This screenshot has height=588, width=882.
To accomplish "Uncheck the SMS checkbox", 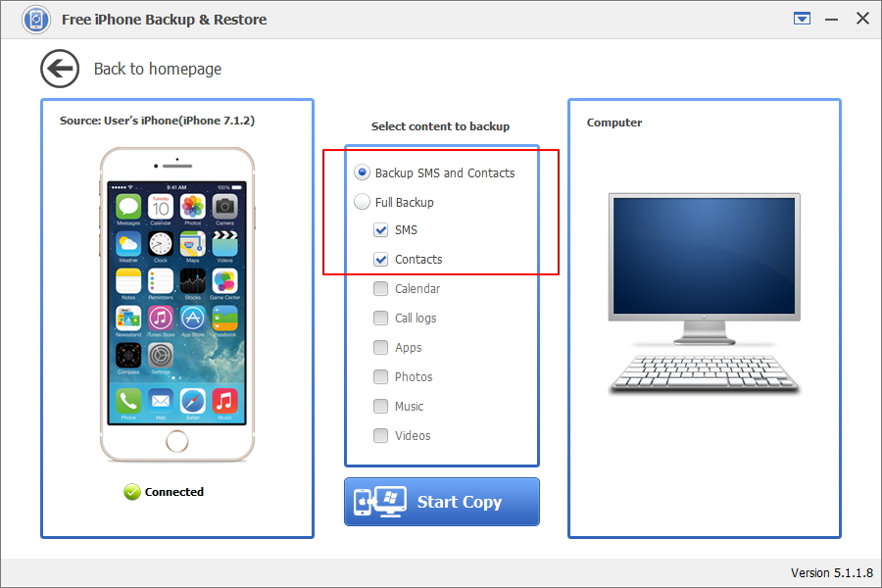I will (381, 229).
